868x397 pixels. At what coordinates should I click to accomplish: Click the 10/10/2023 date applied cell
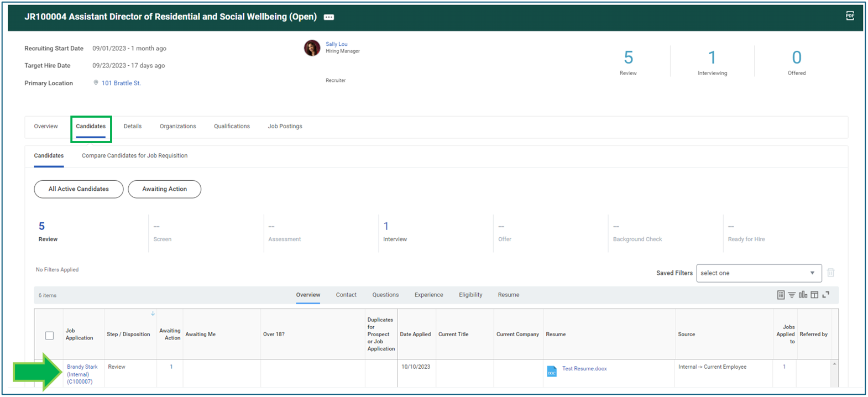pyautogui.click(x=416, y=367)
